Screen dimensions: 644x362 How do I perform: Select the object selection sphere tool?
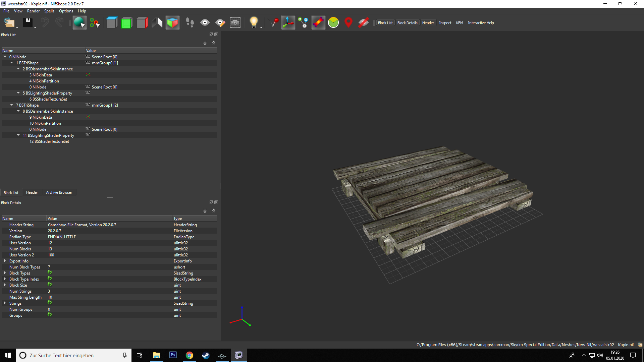pos(79,23)
